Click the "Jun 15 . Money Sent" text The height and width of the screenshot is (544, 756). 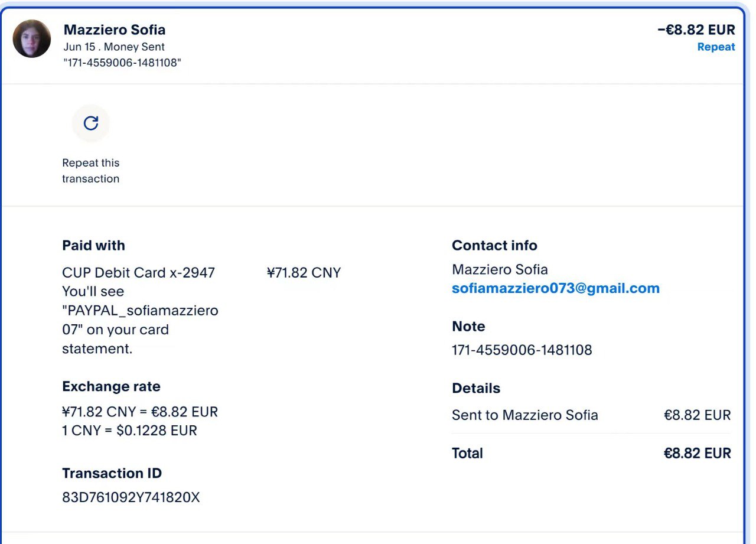point(114,47)
